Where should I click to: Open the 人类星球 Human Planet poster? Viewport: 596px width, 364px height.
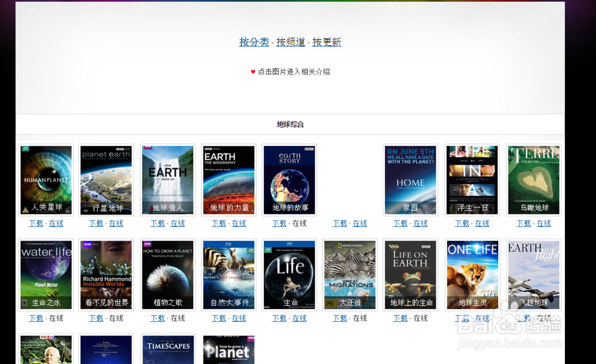46,180
